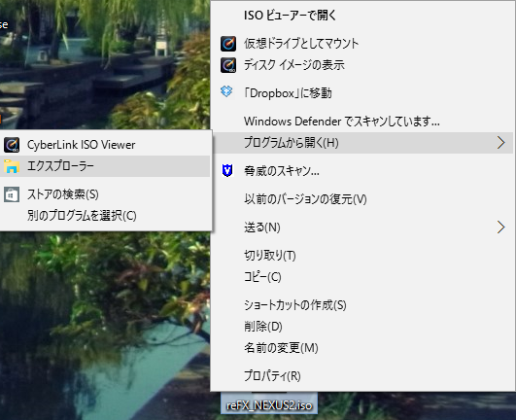Choose ISO ビューアーで開く
This screenshot has height=420, width=516.
point(362,16)
